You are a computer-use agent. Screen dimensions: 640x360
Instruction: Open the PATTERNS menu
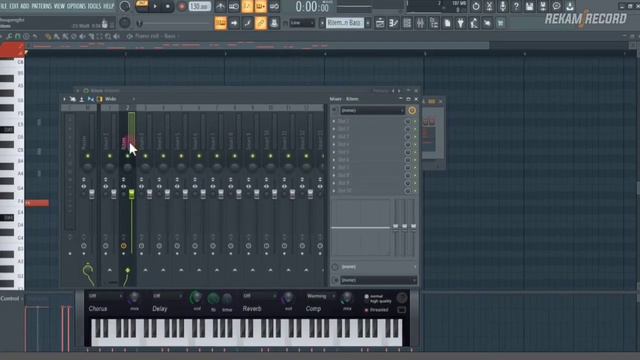(x=41, y=6)
